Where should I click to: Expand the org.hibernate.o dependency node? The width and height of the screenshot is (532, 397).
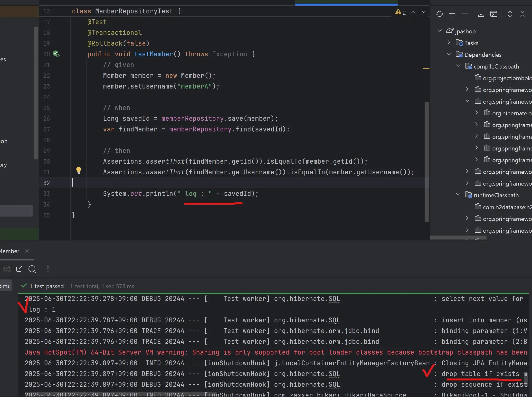tap(477, 113)
